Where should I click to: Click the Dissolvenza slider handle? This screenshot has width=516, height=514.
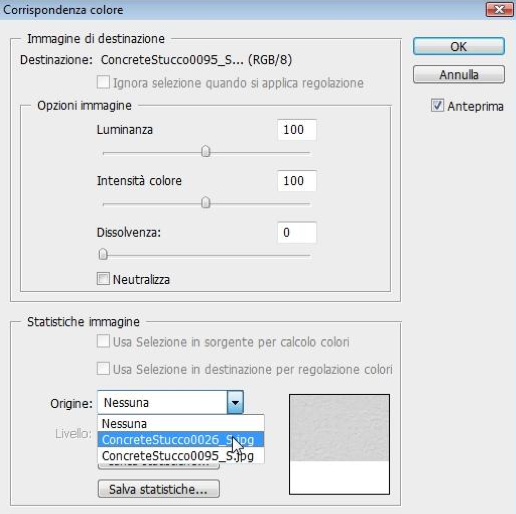point(103,254)
